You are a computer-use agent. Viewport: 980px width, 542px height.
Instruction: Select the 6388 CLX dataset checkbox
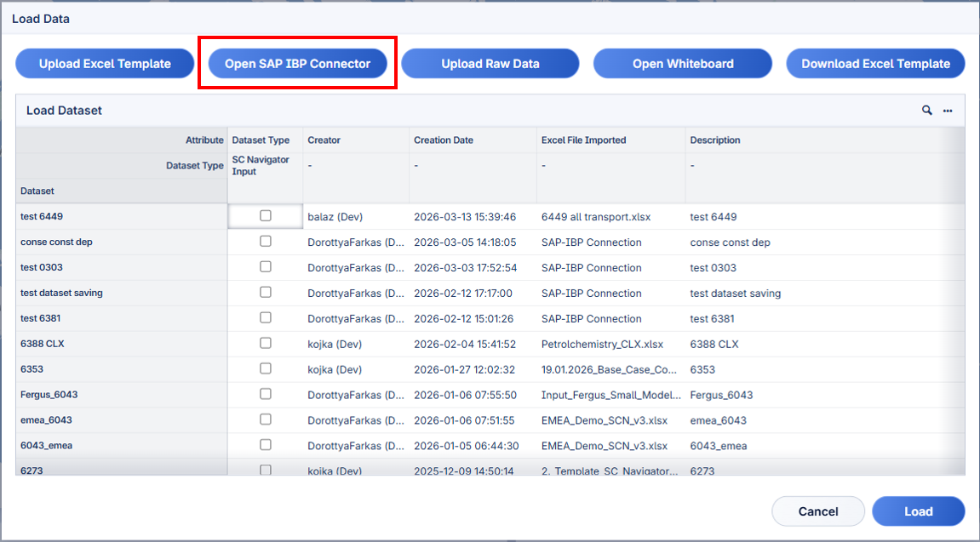(266, 343)
